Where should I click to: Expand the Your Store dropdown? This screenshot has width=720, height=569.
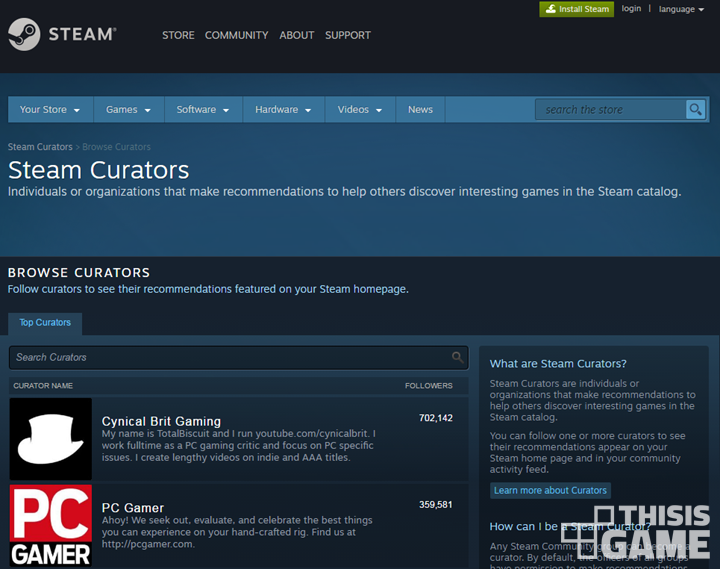pos(50,109)
